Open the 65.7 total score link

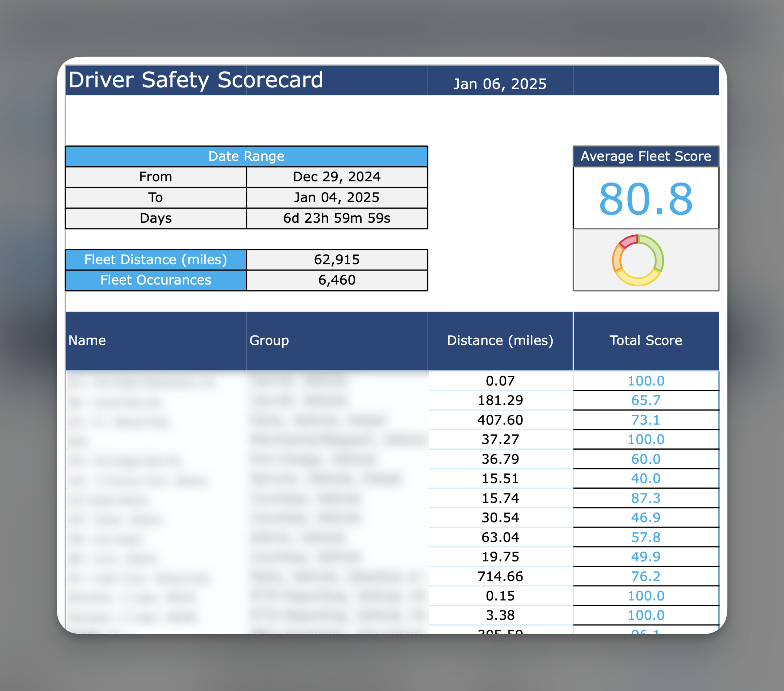click(x=646, y=400)
